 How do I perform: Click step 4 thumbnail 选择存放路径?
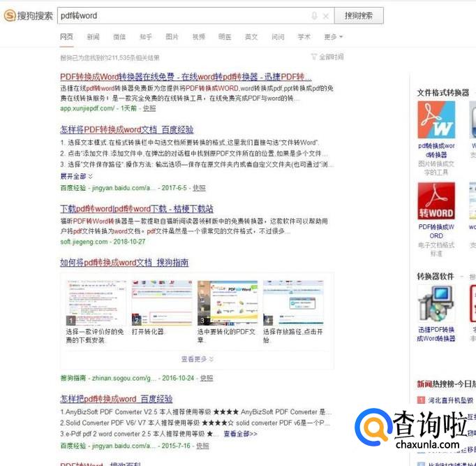293,303
